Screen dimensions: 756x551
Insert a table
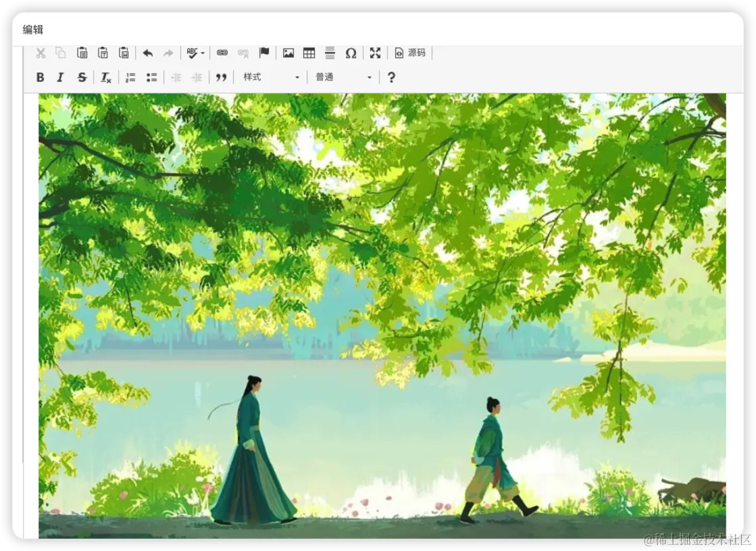(x=309, y=53)
